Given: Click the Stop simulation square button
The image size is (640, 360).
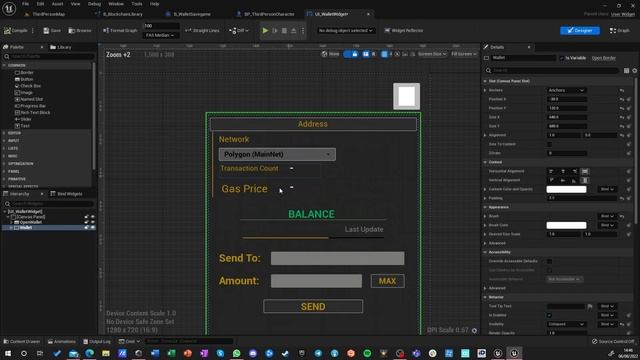Looking at the screenshot, I should coord(284,31).
